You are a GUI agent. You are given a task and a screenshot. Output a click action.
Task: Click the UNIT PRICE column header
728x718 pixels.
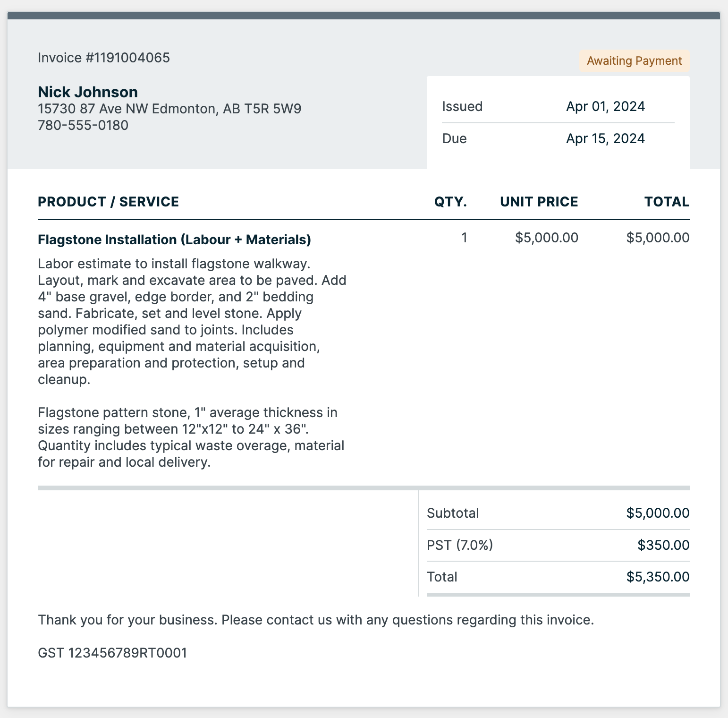click(539, 202)
